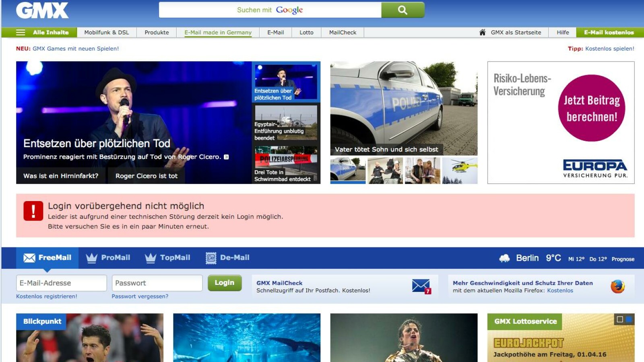
Task: Click the weather cloud icon for Berlin
Action: point(504,258)
